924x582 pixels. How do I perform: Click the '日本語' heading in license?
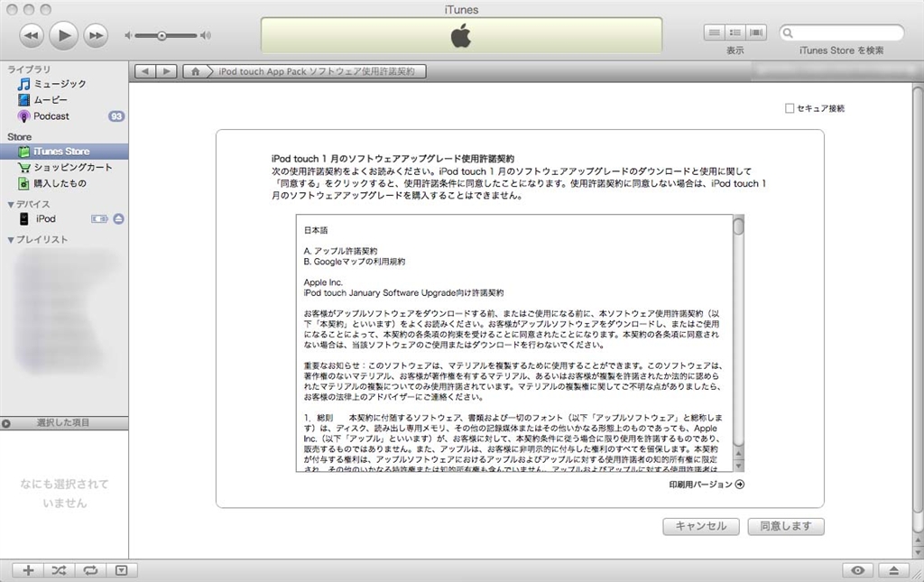315,230
